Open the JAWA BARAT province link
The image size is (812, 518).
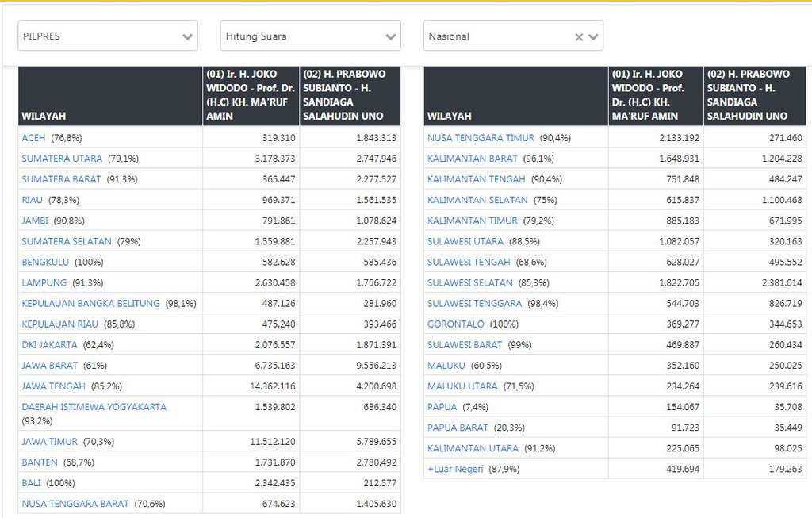pos(50,366)
